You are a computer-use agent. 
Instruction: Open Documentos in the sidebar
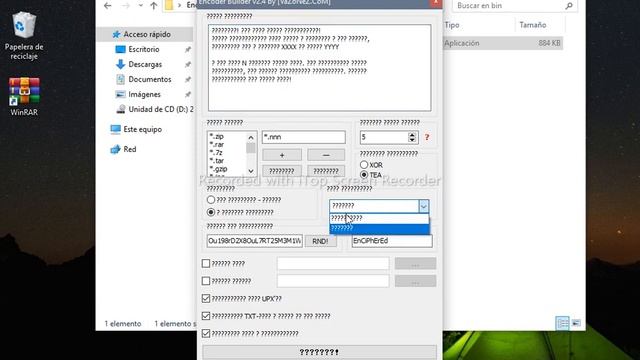[x=150, y=79]
